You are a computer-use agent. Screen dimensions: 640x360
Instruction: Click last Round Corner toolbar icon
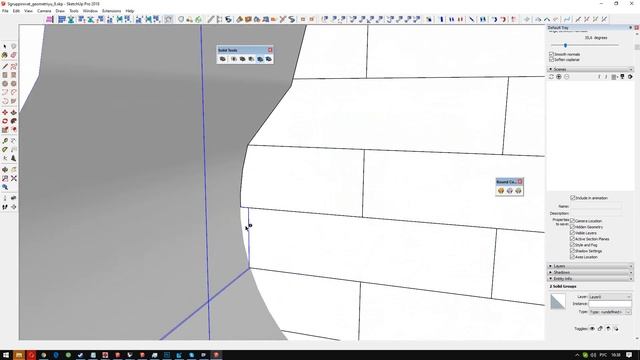518,191
